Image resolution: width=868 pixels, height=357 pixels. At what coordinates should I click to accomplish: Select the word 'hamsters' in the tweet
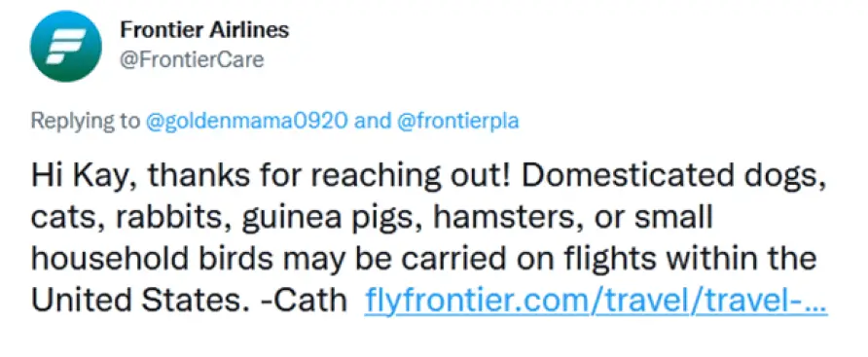[503, 218]
